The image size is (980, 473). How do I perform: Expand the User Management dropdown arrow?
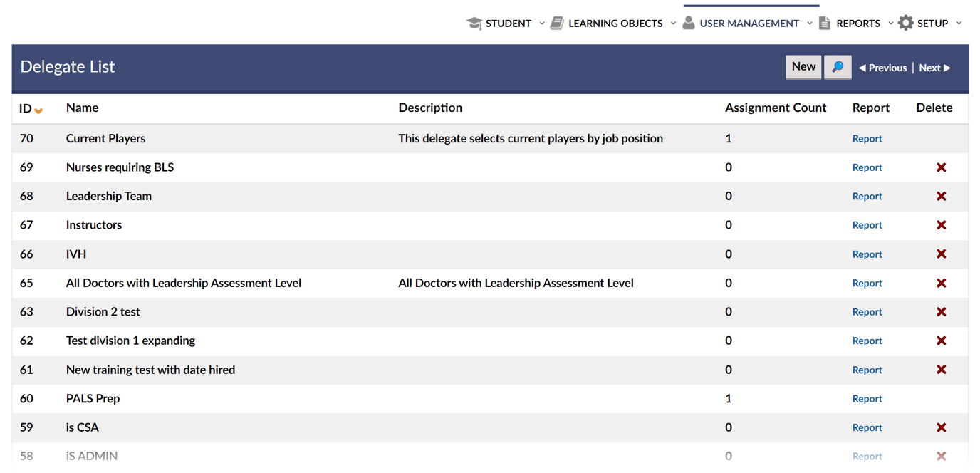810,24
